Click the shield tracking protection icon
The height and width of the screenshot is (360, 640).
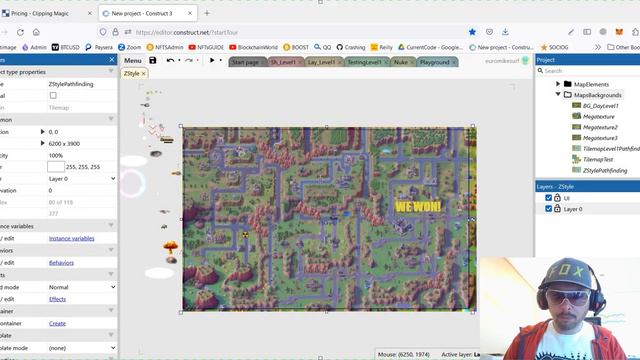[x=103, y=32]
